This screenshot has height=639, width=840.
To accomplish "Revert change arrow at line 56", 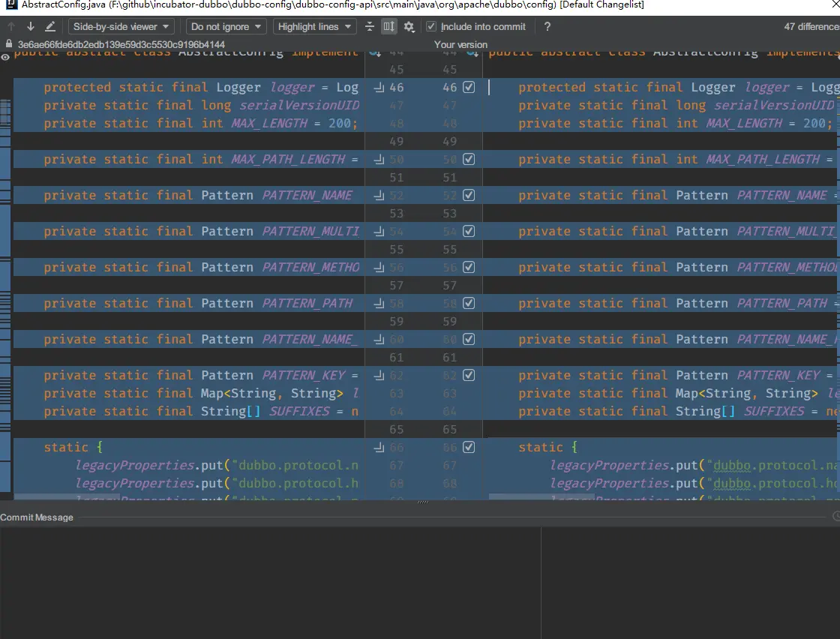I will [379, 267].
